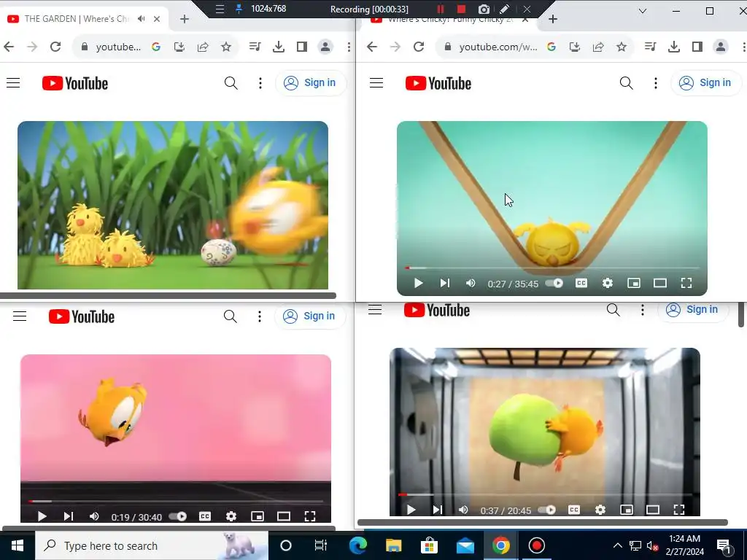Toggle miniplayer on the 35:45 video

point(634,284)
